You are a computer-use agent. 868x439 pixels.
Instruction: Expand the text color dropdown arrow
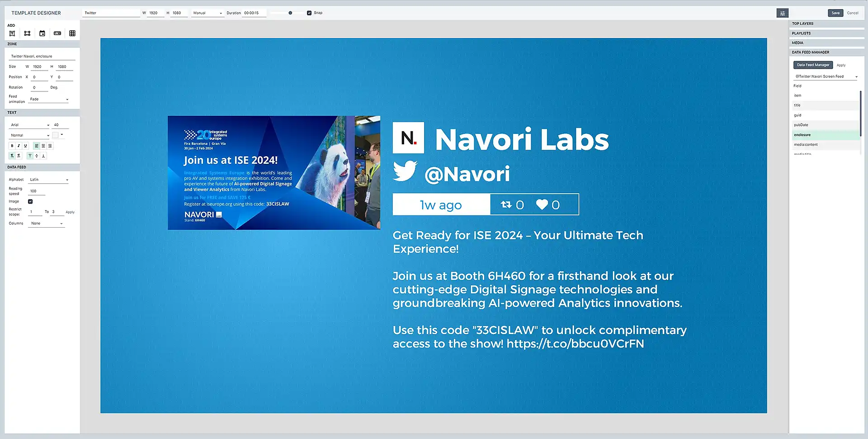62,135
